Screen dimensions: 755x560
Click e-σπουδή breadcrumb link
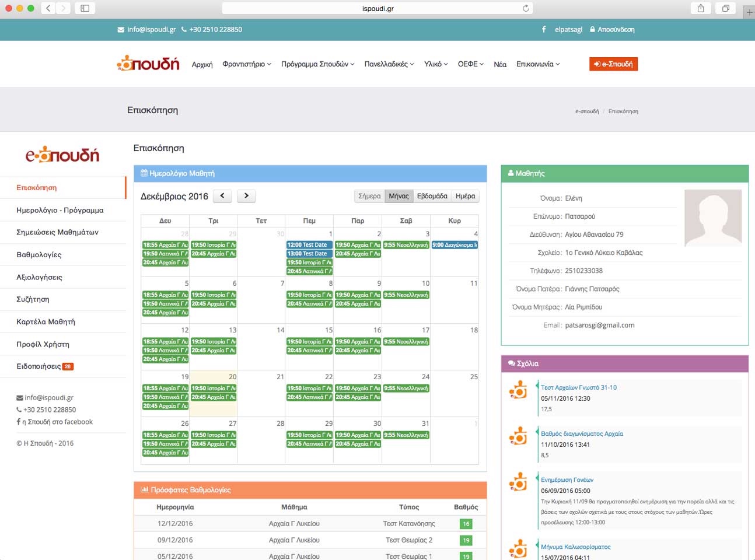pos(587,111)
